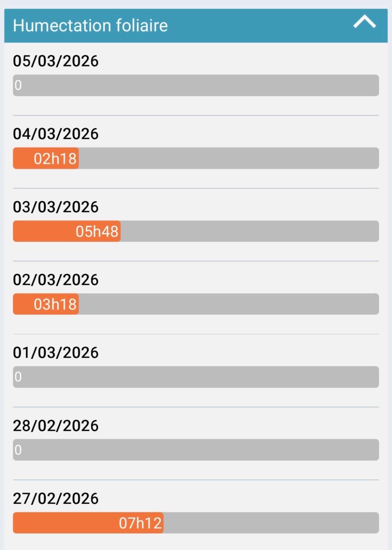The height and width of the screenshot is (550, 392).
Task: Tap the orange 05h48 bar segment
Action: 66,231
